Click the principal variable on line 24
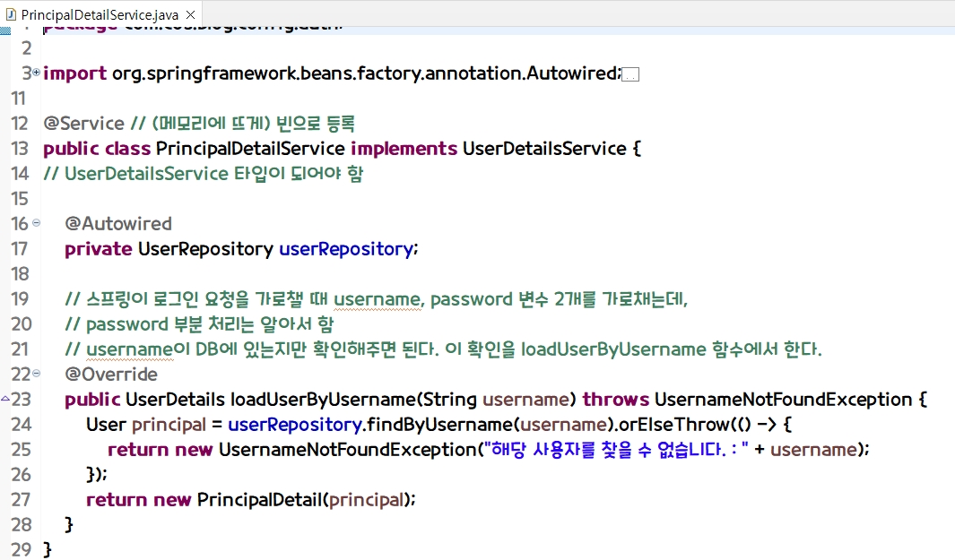 (169, 425)
